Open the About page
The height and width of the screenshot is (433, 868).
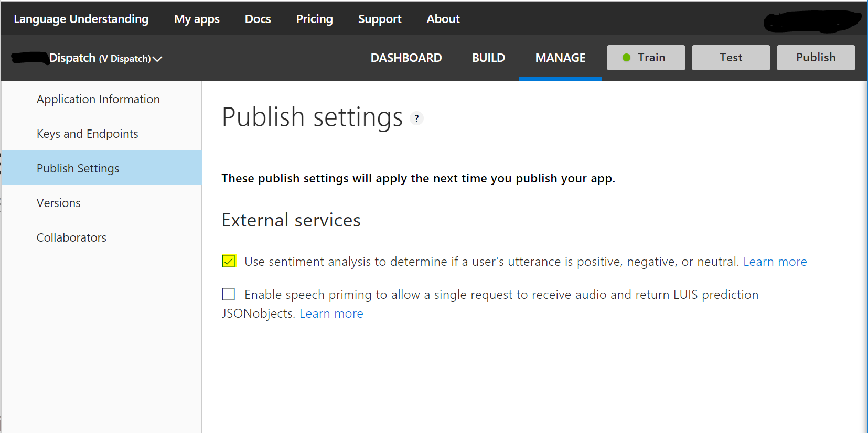click(443, 19)
